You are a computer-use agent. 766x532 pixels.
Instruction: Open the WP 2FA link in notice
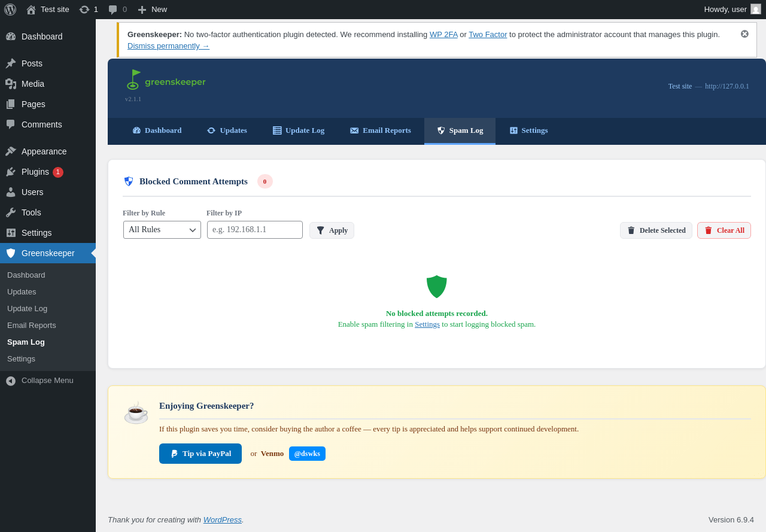click(x=443, y=34)
